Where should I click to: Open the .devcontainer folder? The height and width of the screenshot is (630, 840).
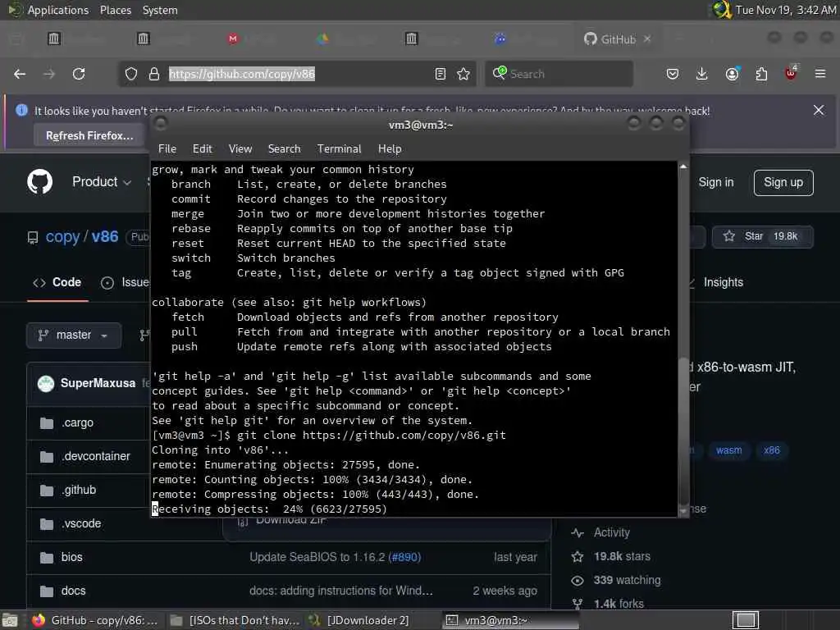96,456
